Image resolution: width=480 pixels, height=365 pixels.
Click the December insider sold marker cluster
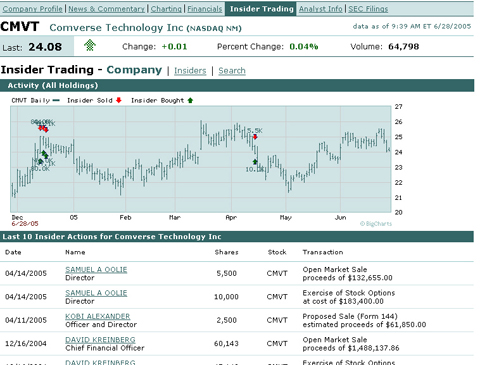pos(43,128)
